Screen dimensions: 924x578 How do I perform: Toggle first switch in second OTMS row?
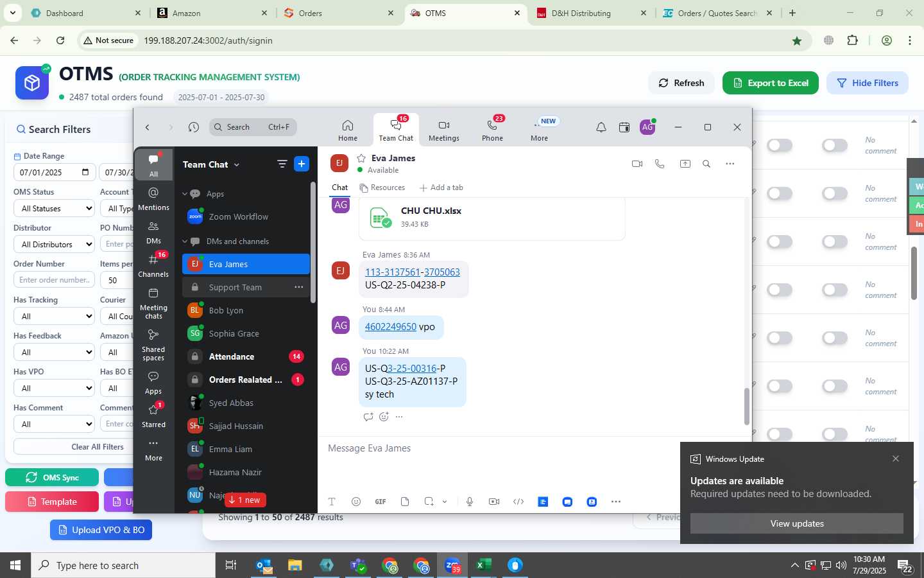tap(780, 193)
